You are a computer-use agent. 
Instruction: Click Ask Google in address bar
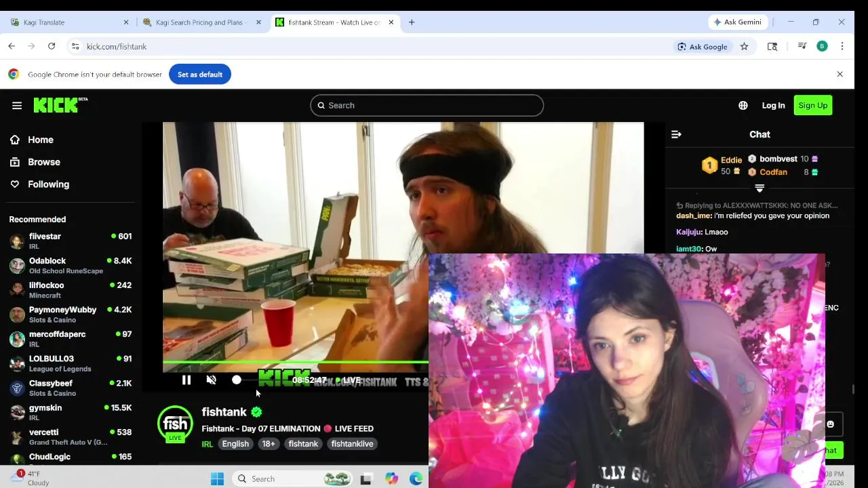click(703, 47)
